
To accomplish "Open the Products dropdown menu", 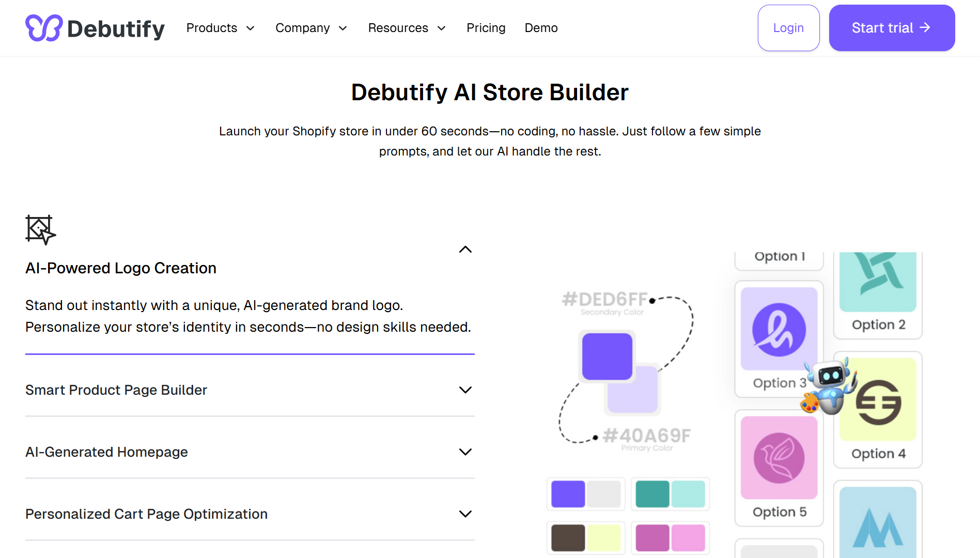I will coord(220,28).
